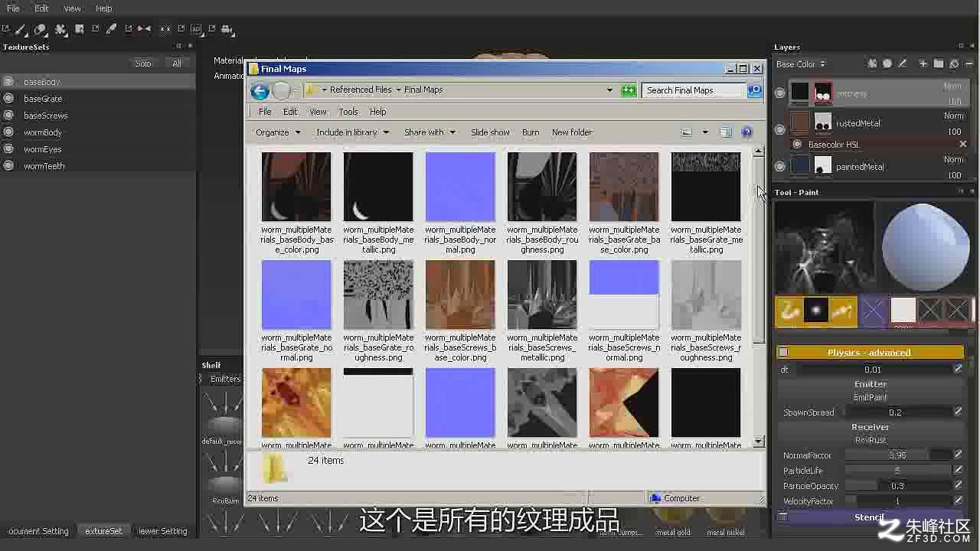The height and width of the screenshot is (551, 980).
Task: Toggle the preview pane icon in explorer
Action: pos(726,132)
